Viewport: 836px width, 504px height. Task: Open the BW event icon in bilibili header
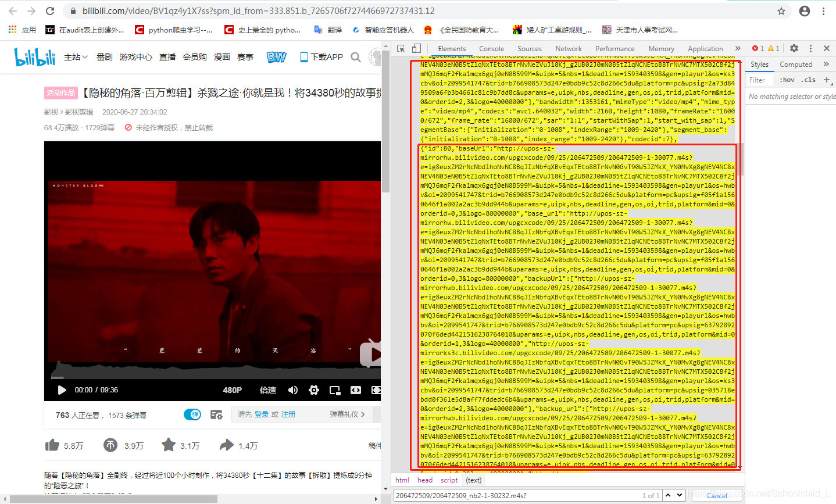[x=277, y=57]
